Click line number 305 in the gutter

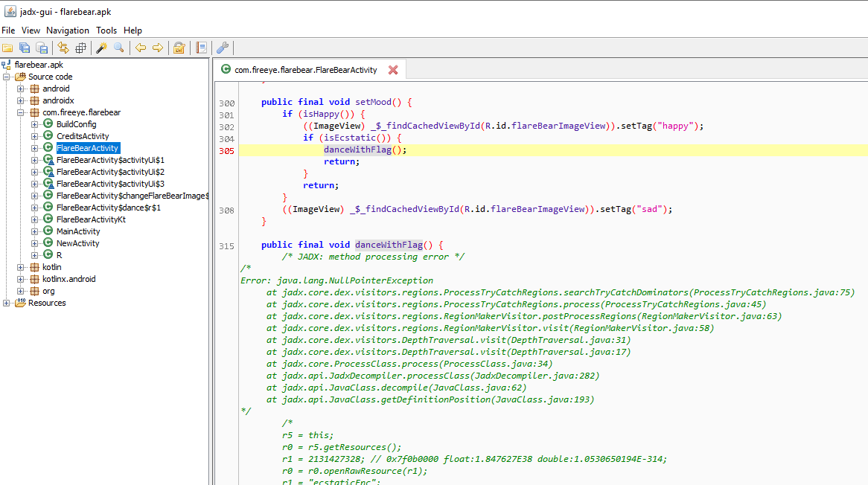pyautogui.click(x=226, y=151)
